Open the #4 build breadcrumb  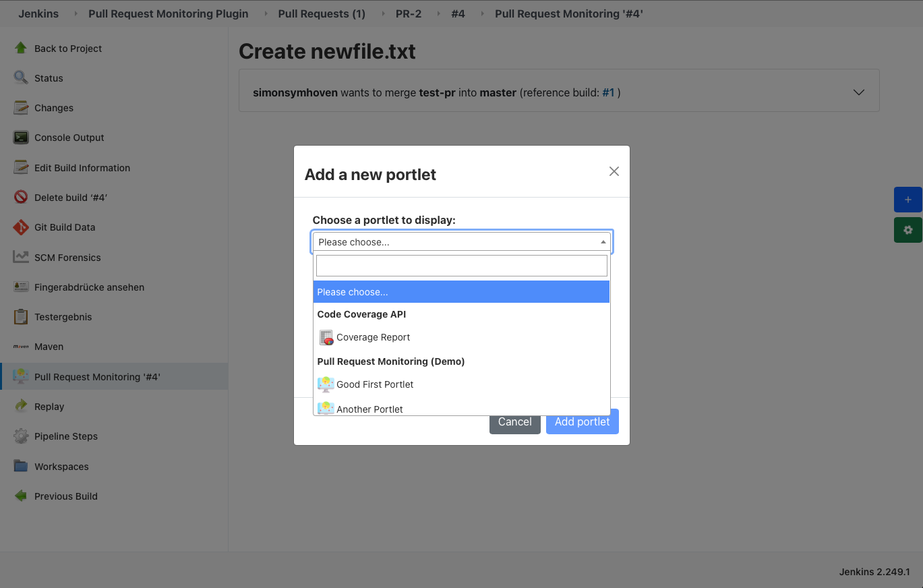click(458, 13)
